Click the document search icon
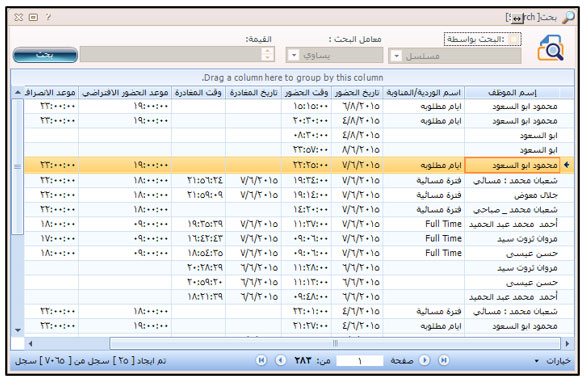585x383 pixels. tap(550, 48)
